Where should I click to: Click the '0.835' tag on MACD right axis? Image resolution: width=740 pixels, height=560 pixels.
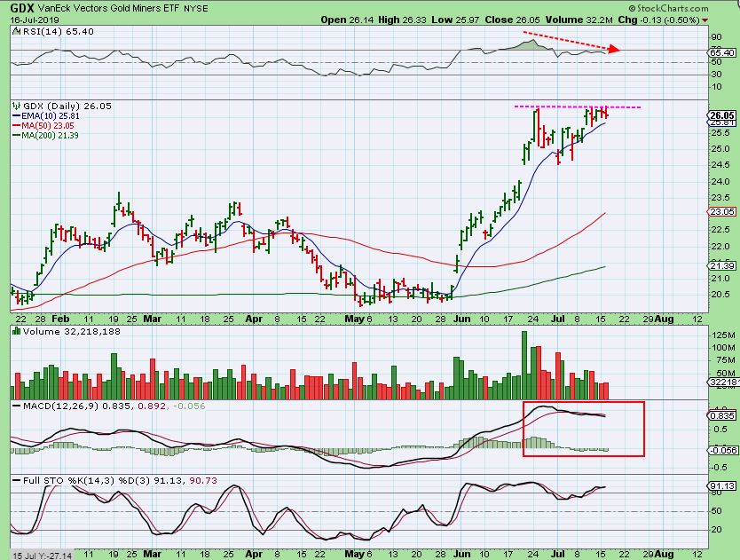point(722,416)
